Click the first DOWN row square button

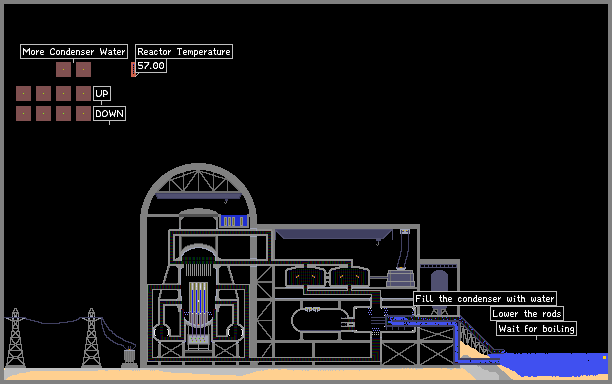coord(23,114)
